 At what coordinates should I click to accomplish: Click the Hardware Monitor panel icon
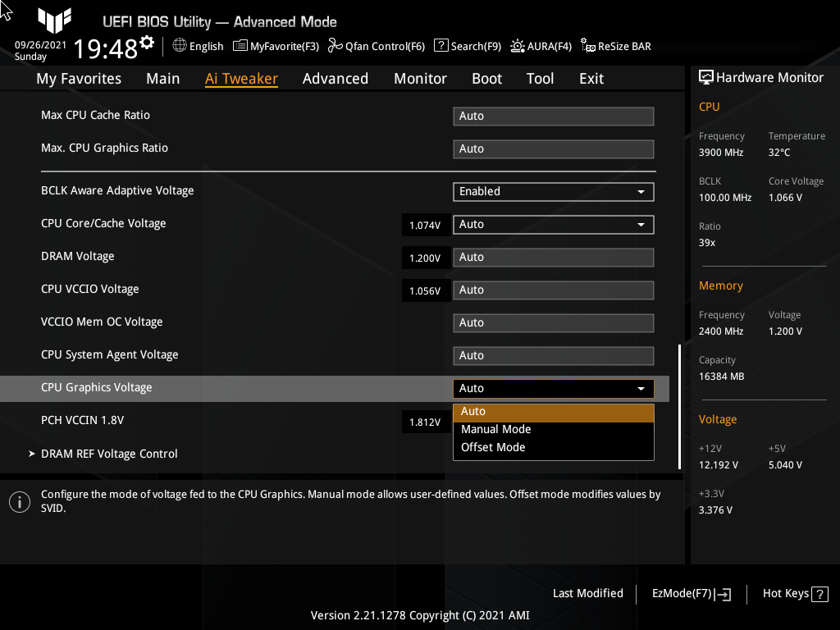[707, 76]
